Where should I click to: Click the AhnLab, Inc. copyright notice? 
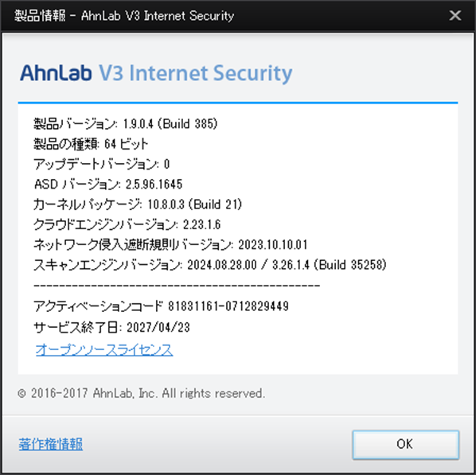141,394
